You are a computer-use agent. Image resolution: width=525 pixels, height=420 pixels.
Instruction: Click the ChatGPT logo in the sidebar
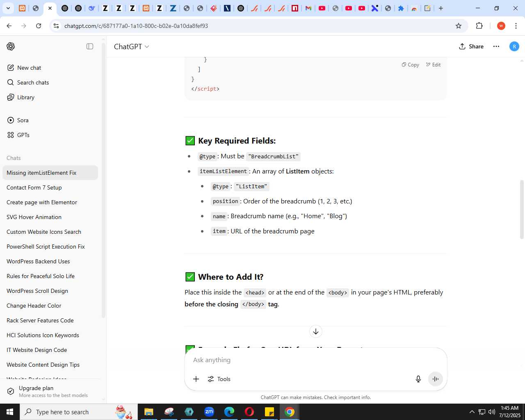[11, 46]
